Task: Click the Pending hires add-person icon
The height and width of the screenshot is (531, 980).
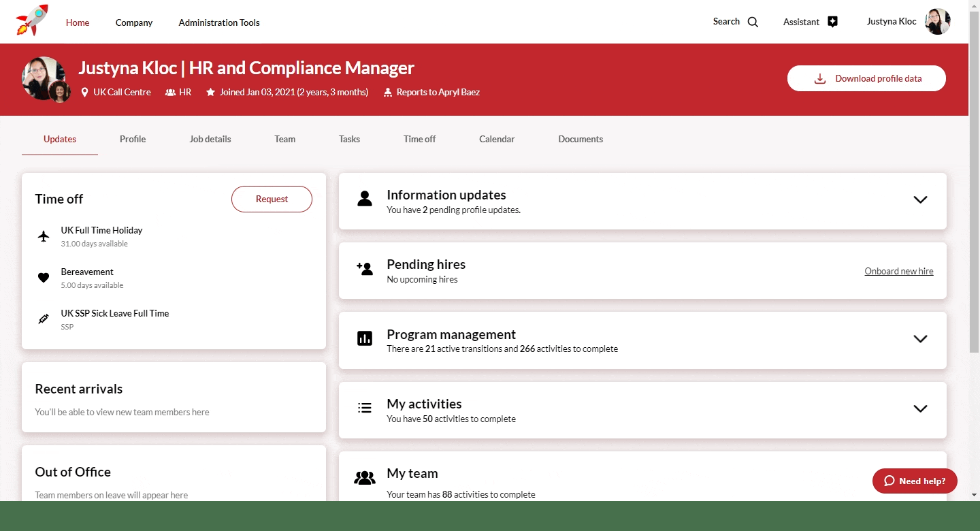Action: [365, 269]
